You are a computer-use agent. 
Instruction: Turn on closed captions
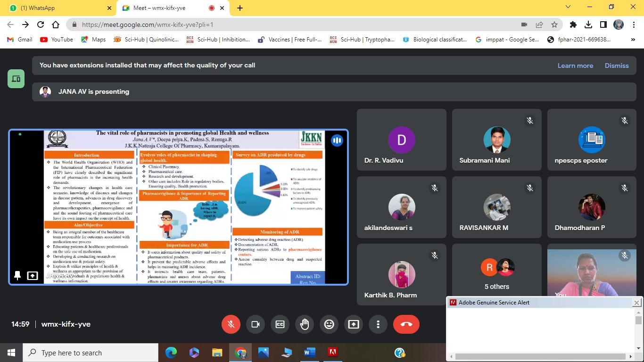pyautogui.click(x=280, y=324)
